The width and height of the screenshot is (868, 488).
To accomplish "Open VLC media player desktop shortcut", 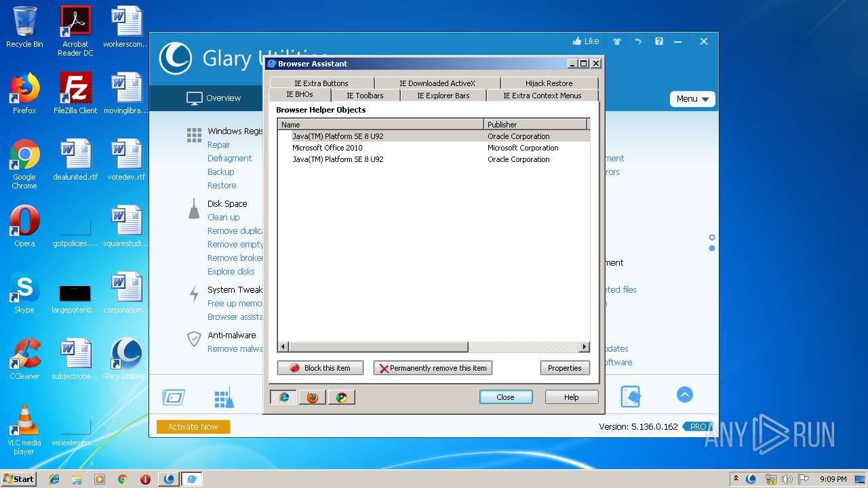I will tap(24, 430).
